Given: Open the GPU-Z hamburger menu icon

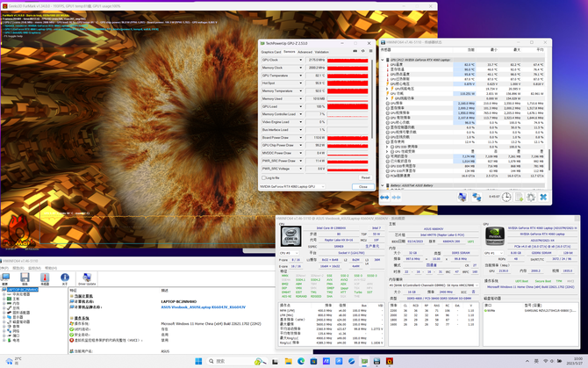Looking at the screenshot, I should pos(370,51).
